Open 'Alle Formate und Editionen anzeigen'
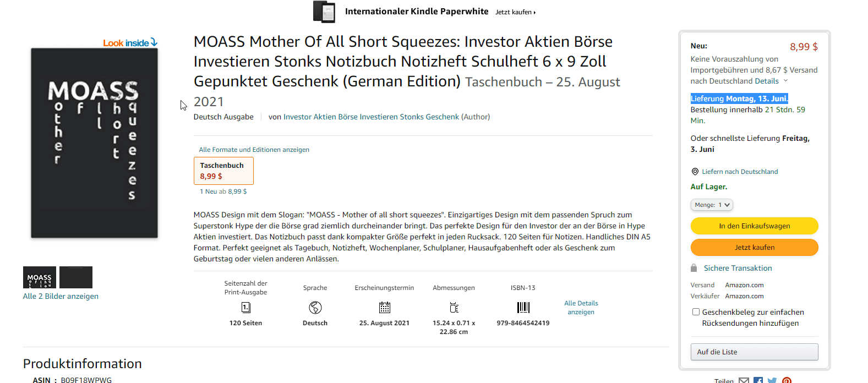Image resolution: width=868 pixels, height=383 pixels. tap(254, 150)
